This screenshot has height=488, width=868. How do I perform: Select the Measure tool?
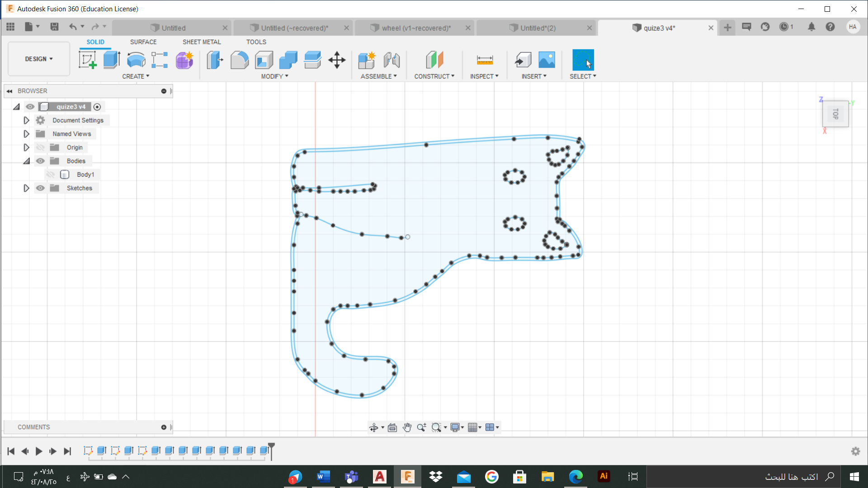[485, 60]
